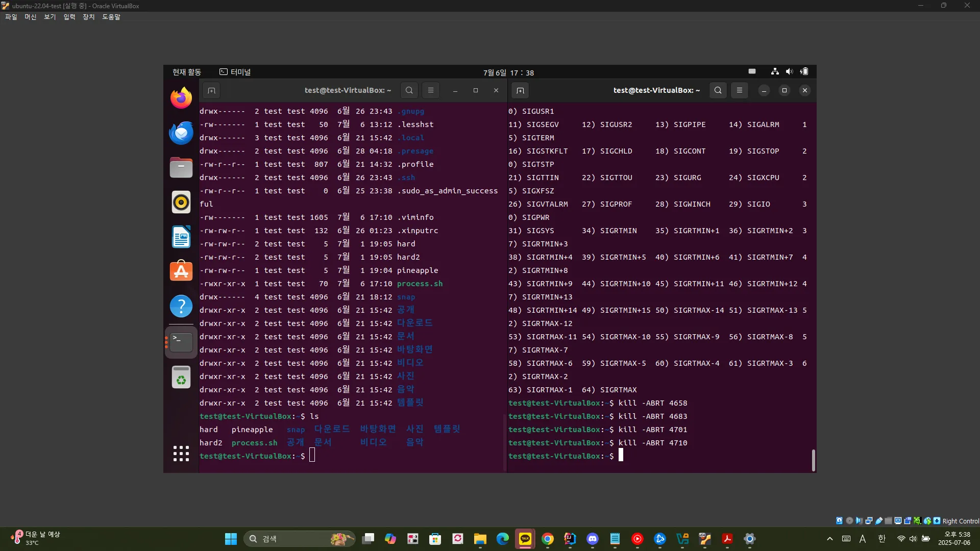The width and height of the screenshot is (980, 551).
Task: Click the VirtualBox display settings indicator
Action: coord(898,521)
